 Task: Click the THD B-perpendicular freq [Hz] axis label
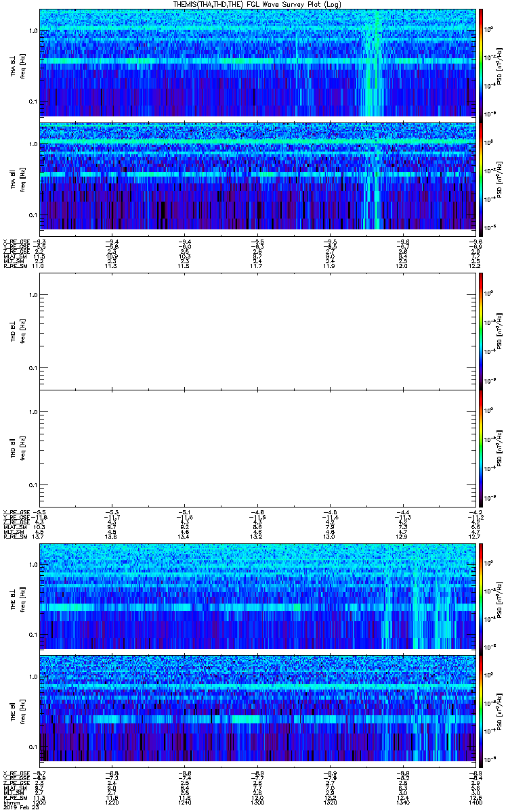point(22,331)
